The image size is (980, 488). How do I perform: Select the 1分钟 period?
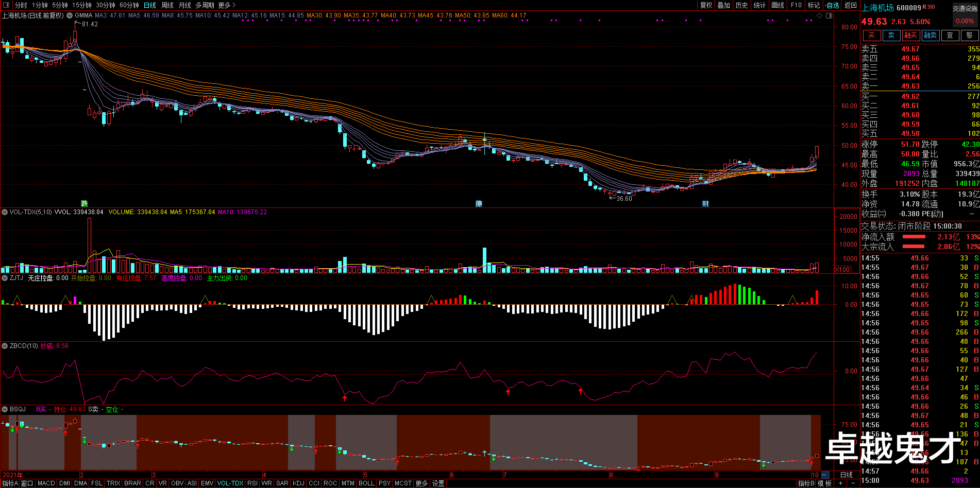click(40, 5)
